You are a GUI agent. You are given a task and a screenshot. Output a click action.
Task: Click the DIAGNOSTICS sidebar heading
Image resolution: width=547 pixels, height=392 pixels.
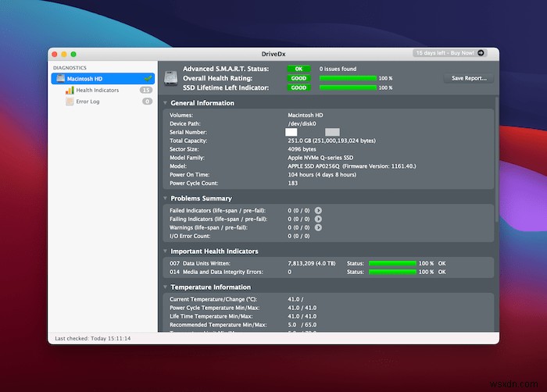click(x=70, y=68)
